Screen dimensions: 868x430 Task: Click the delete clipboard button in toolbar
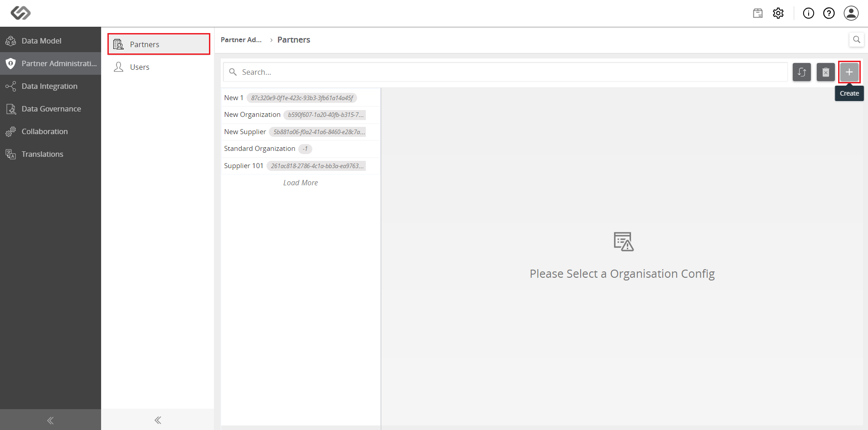pos(826,72)
